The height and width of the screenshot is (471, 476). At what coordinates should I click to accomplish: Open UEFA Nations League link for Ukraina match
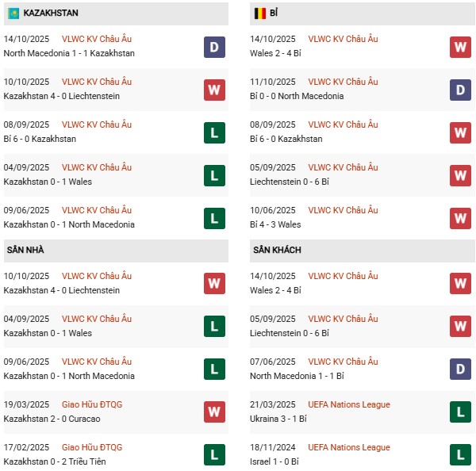click(x=349, y=404)
